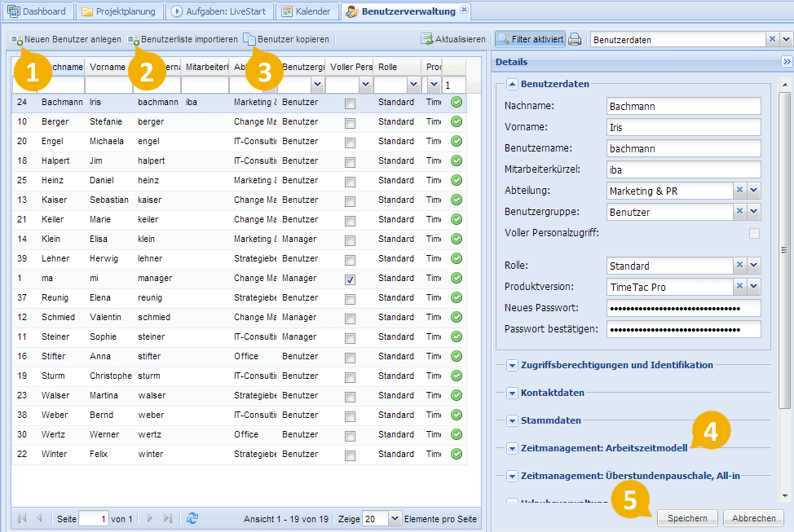Switch to the Dashboard tab
This screenshot has width=794, height=532.
tap(37, 11)
